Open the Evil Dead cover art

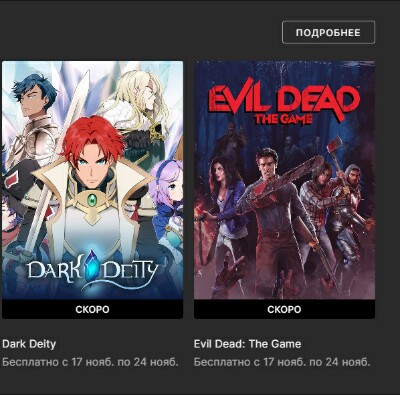pyautogui.click(x=284, y=180)
